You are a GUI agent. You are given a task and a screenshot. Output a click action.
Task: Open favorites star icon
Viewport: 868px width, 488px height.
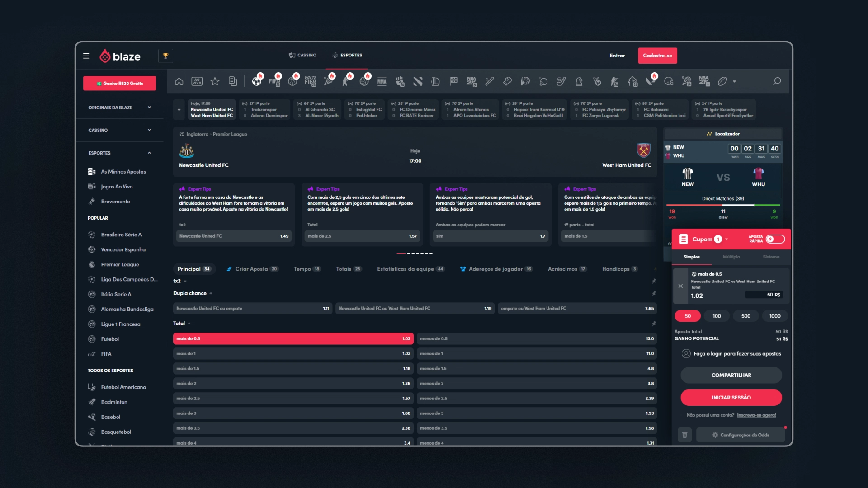coord(215,81)
